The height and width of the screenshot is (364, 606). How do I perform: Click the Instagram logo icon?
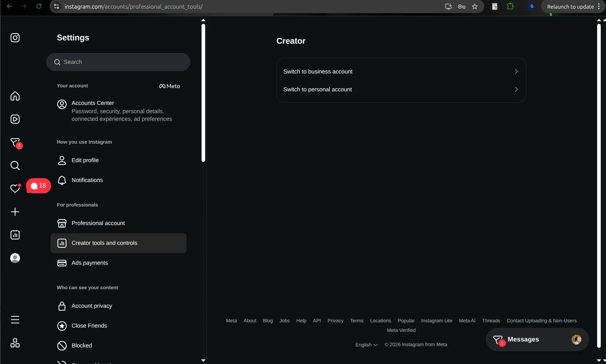pos(15,38)
